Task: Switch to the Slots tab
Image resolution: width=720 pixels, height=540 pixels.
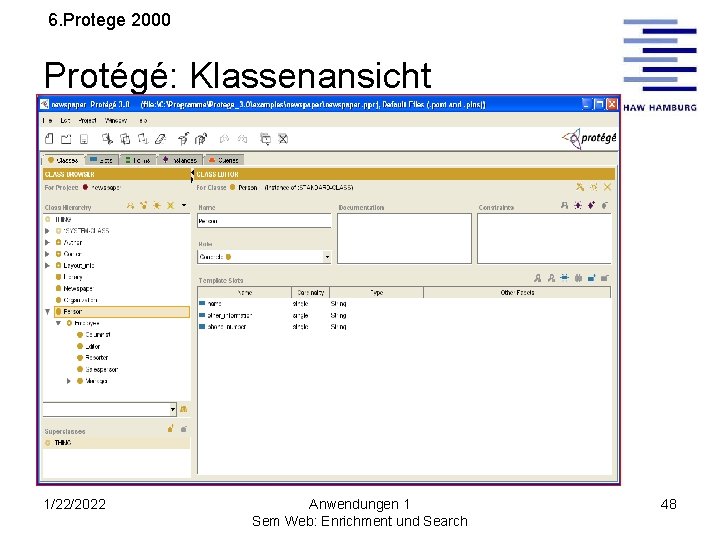Action: (101, 160)
